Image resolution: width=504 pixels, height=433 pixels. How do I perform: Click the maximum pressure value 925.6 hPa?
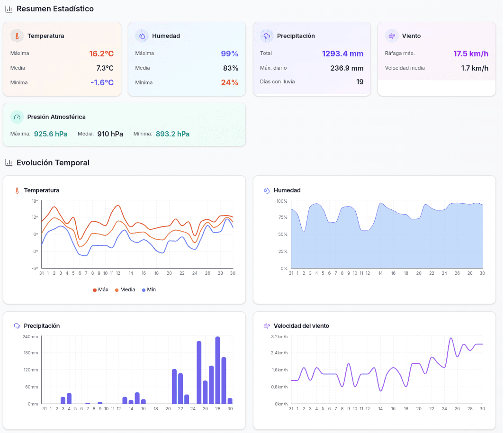(x=51, y=134)
